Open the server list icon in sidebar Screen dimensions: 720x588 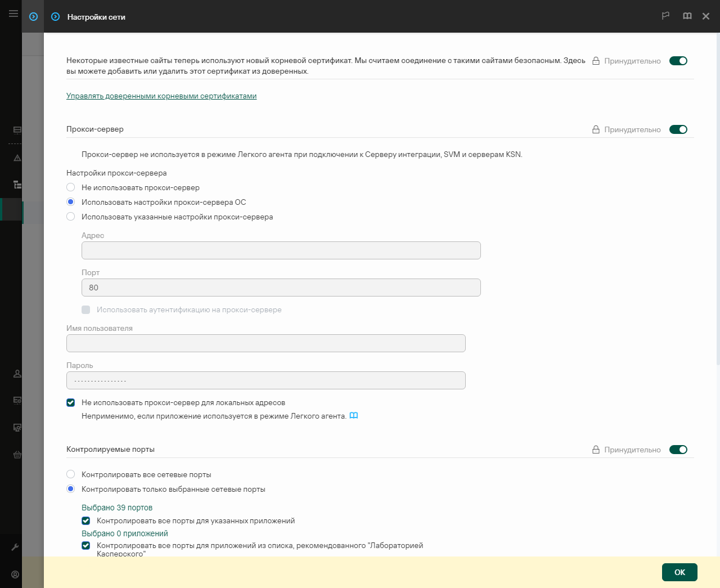click(17, 130)
